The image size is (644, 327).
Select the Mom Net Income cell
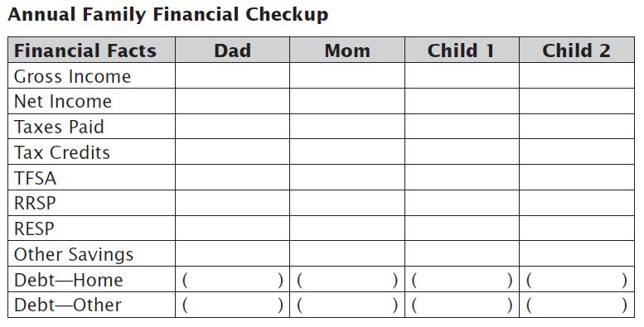tap(347, 101)
